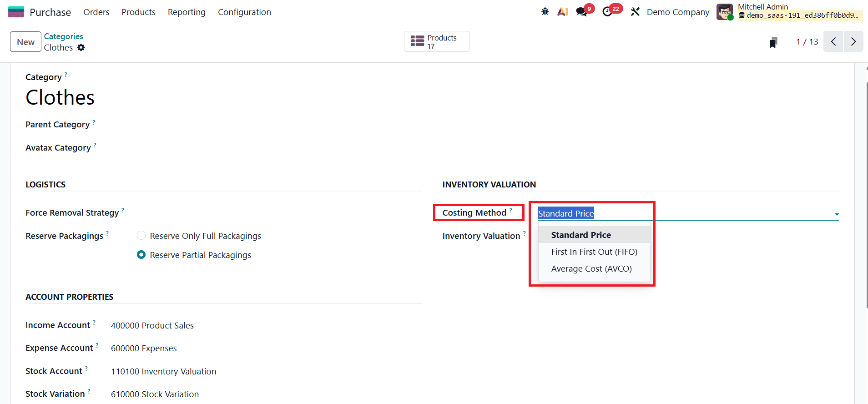Choose Average Cost (AVCO) option
This screenshot has height=404, width=868.
[591, 269]
